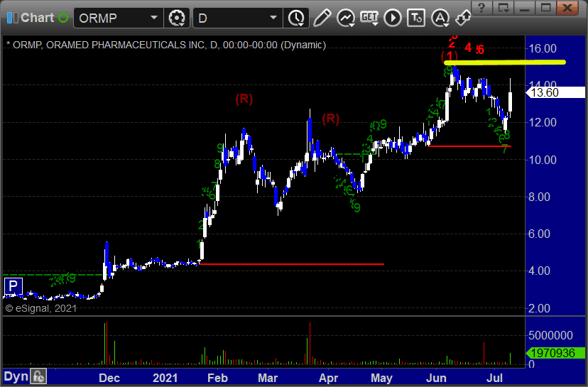Click the 'Jun' time axis label

(x=436, y=378)
